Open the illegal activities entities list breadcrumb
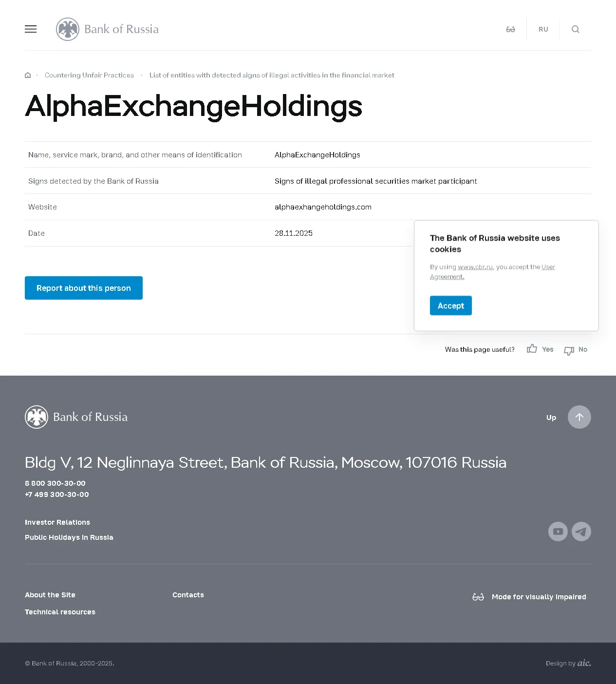616x684 pixels. pyautogui.click(x=272, y=75)
